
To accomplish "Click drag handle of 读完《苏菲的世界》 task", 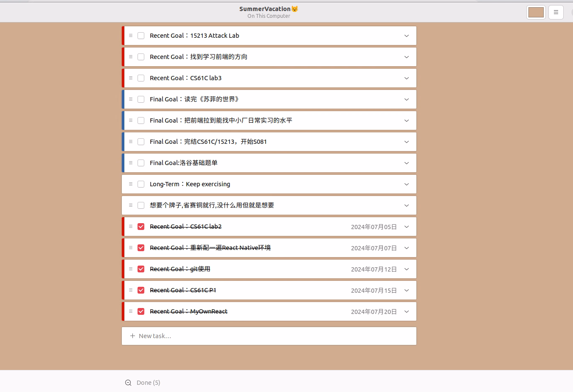I will (131, 99).
